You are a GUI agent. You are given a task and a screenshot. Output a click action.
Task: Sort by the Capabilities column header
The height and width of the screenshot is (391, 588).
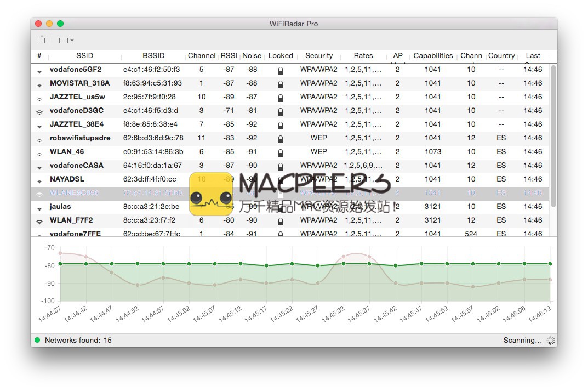(x=433, y=55)
